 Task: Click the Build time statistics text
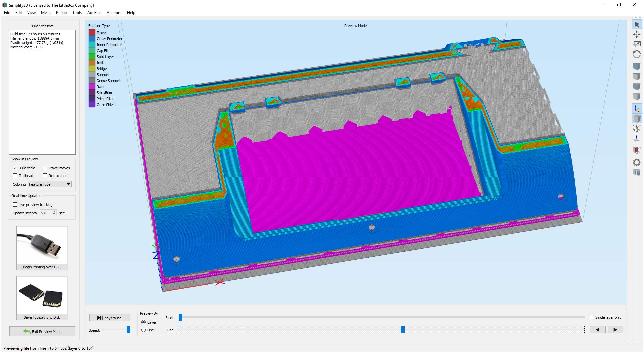[x=35, y=34]
